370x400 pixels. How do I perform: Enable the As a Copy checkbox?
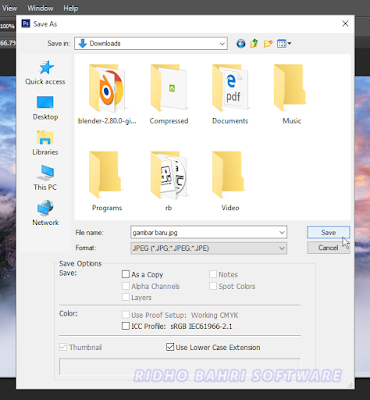pyautogui.click(x=126, y=274)
